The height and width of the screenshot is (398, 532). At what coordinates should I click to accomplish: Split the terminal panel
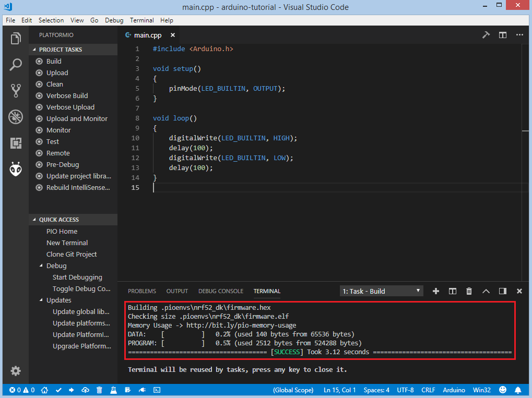[x=453, y=291]
